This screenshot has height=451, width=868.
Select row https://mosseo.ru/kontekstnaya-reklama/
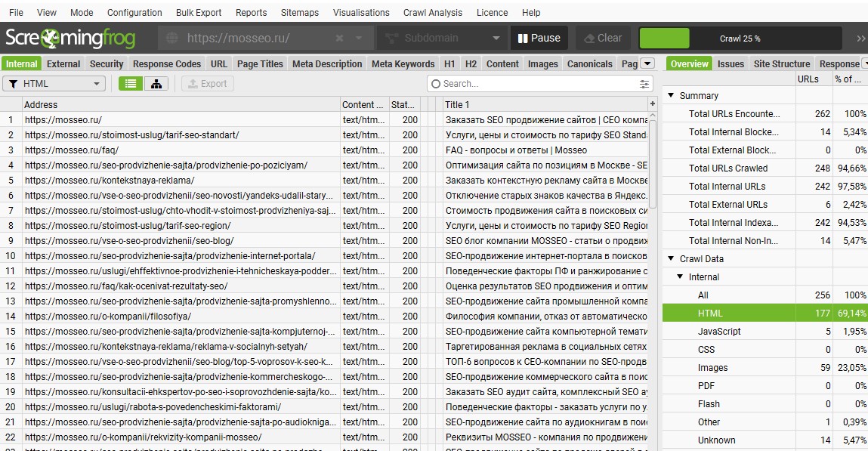(x=324, y=181)
